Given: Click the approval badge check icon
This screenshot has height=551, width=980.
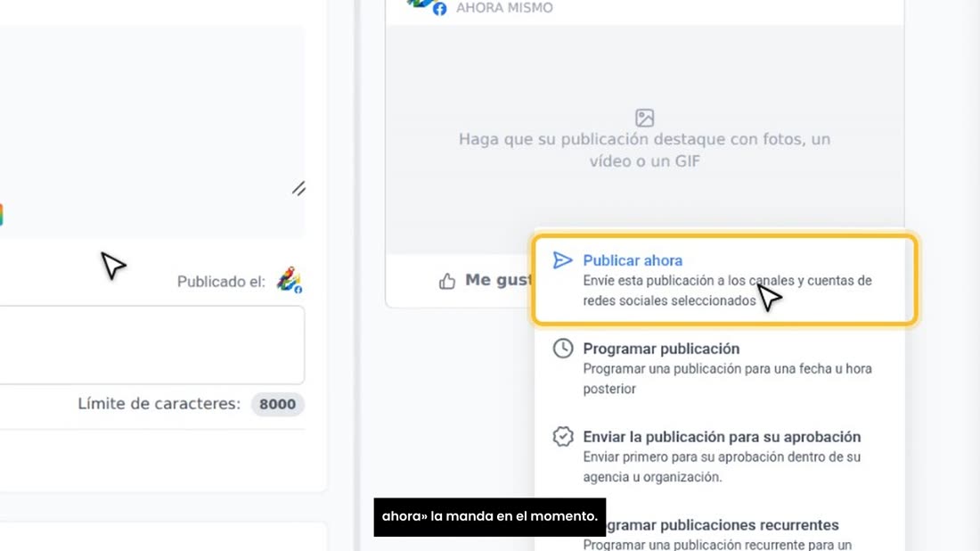Looking at the screenshot, I should click(x=562, y=437).
